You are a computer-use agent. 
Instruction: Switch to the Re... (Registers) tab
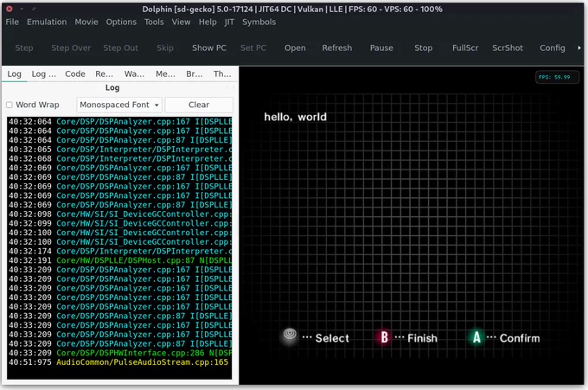[x=104, y=74]
